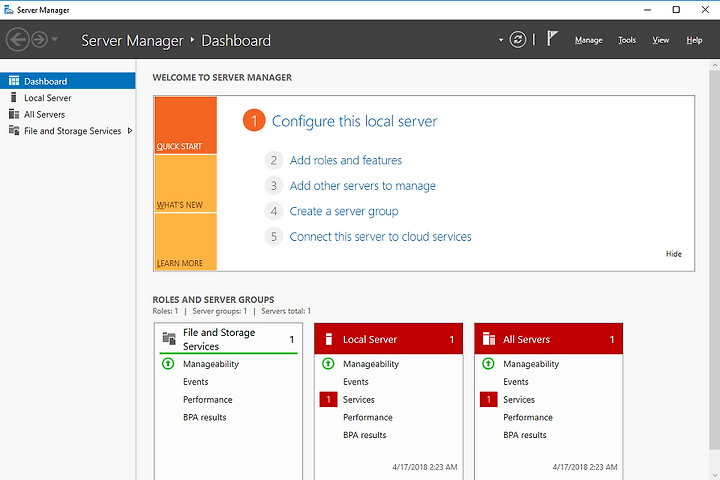The height and width of the screenshot is (480, 720).
Task: Click Add other servers to manage
Action: point(363,186)
